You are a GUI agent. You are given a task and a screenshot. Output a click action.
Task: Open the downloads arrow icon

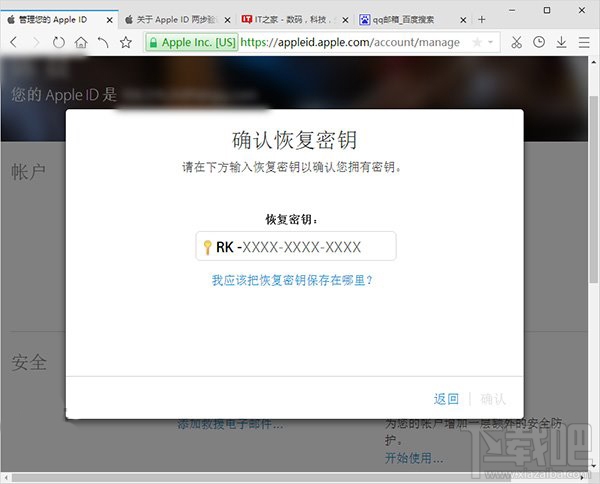tap(561, 42)
